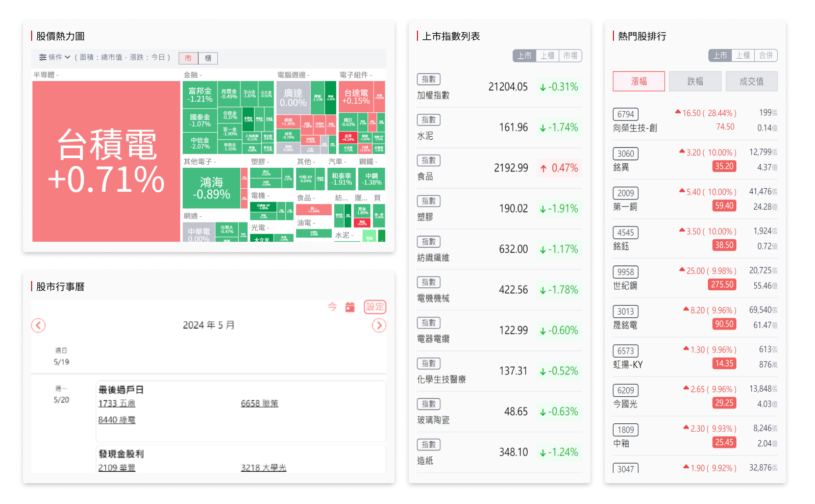Click the 世紀鋼 stock name
This screenshot has height=504, width=815.
coord(625,286)
